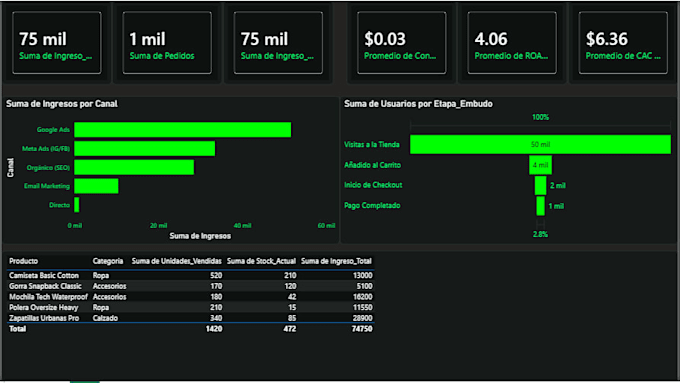Click the Inicio de Checkout funnel segment
Viewport: 680px width, 383px height.
[x=540, y=185]
